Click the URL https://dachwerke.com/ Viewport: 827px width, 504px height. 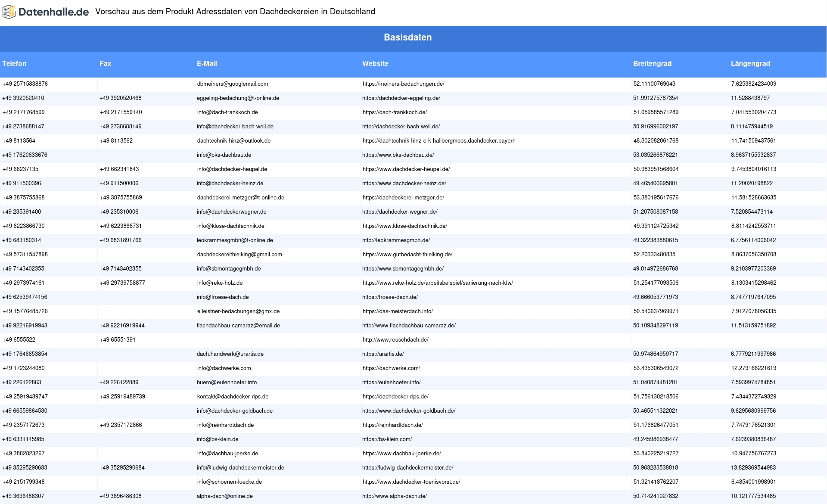coord(391,368)
